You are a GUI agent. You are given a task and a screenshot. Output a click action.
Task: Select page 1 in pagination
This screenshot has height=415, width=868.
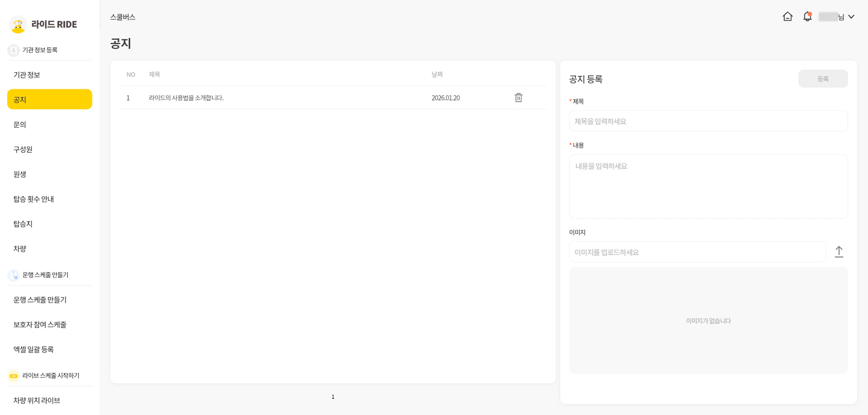333,397
